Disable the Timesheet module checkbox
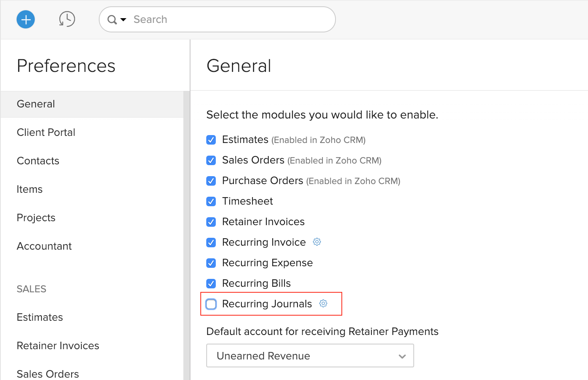Image resolution: width=588 pixels, height=380 pixels. click(211, 201)
